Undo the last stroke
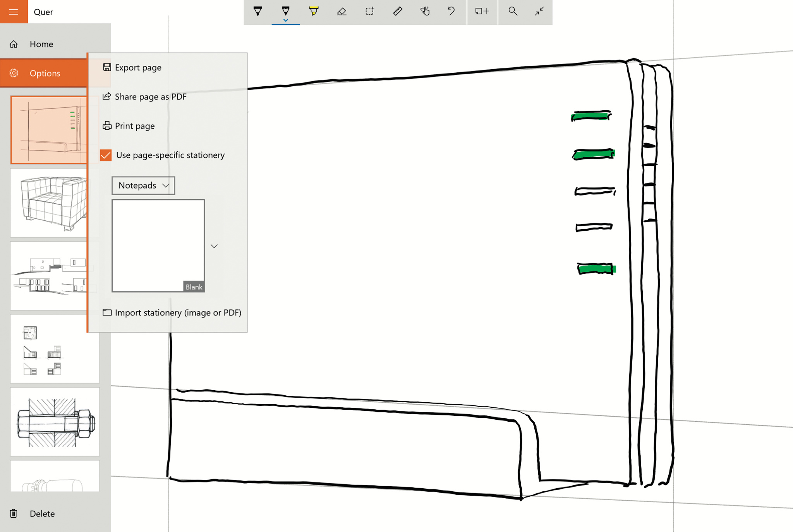The height and width of the screenshot is (532, 793). [x=451, y=11]
